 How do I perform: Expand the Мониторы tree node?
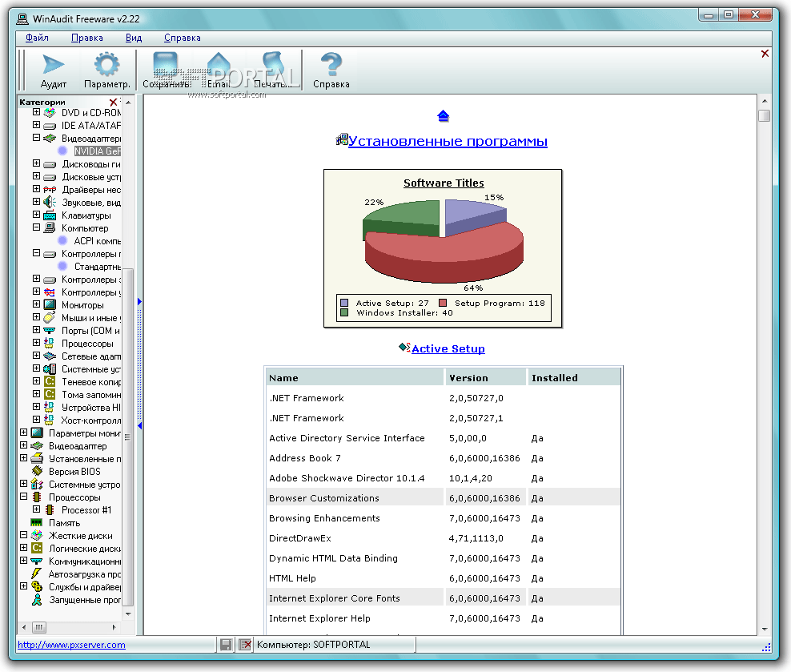36,304
